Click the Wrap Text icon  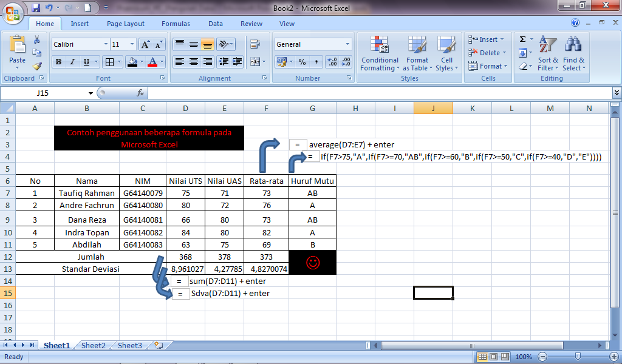click(x=255, y=44)
